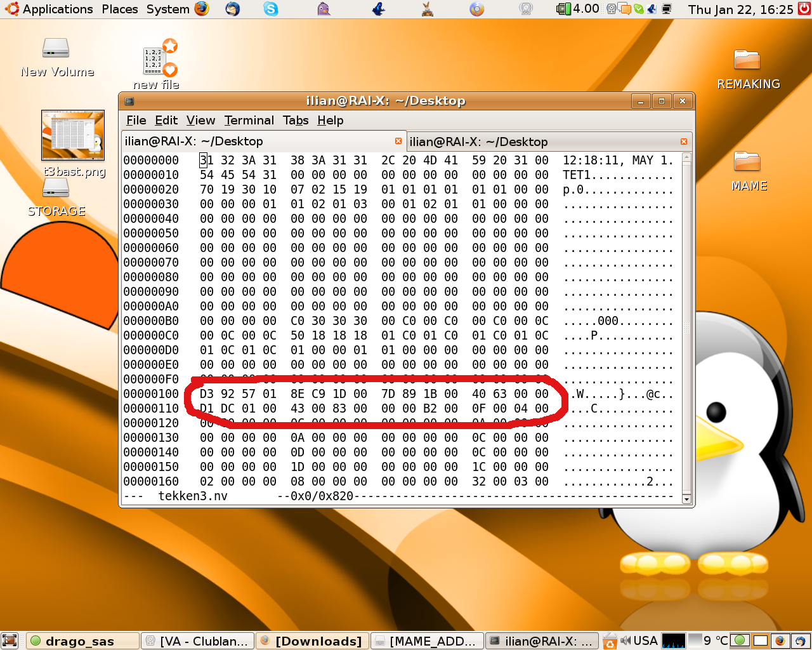812x650 pixels.
Task: Switch to drago_sas window in taskbar
Action: point(82,641)
